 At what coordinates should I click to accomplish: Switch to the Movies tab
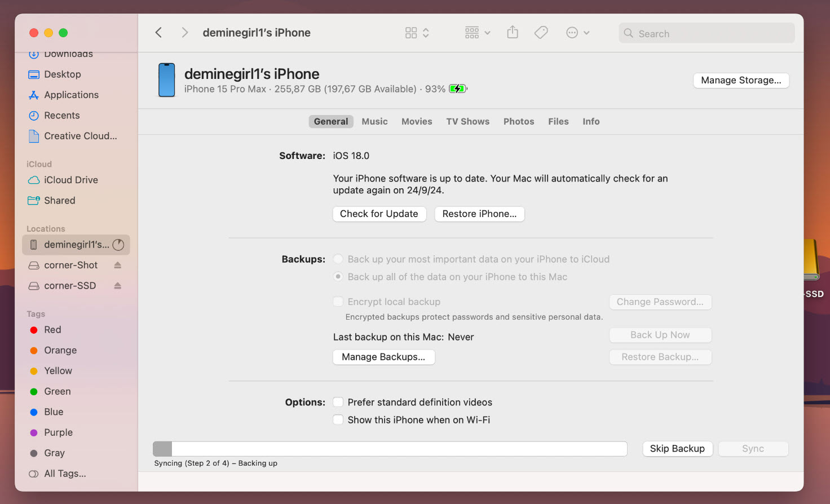coord(417,121)
